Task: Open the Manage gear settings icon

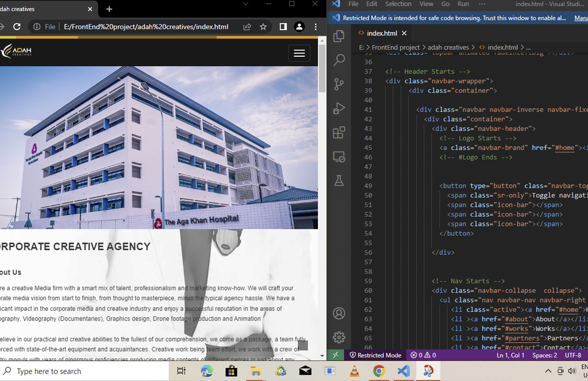Action: click(x=339, y=337)
